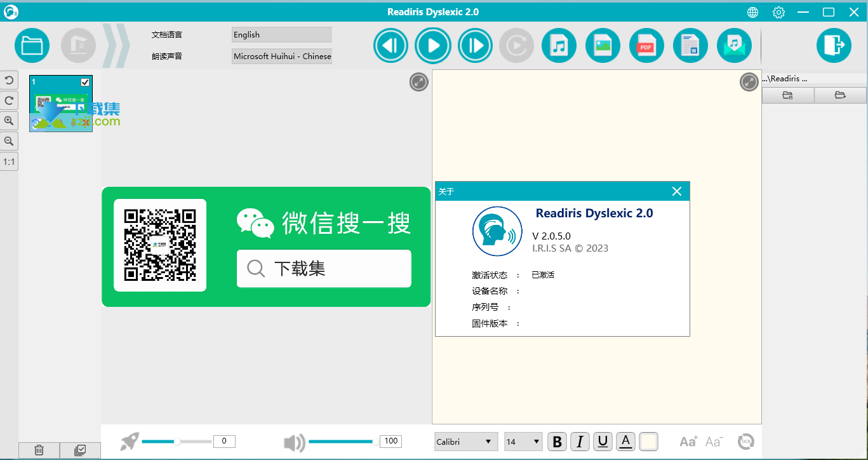Click the Readiris Dyslexic logo in the About dialog
The image size is (868, 460).
point(497,231)
